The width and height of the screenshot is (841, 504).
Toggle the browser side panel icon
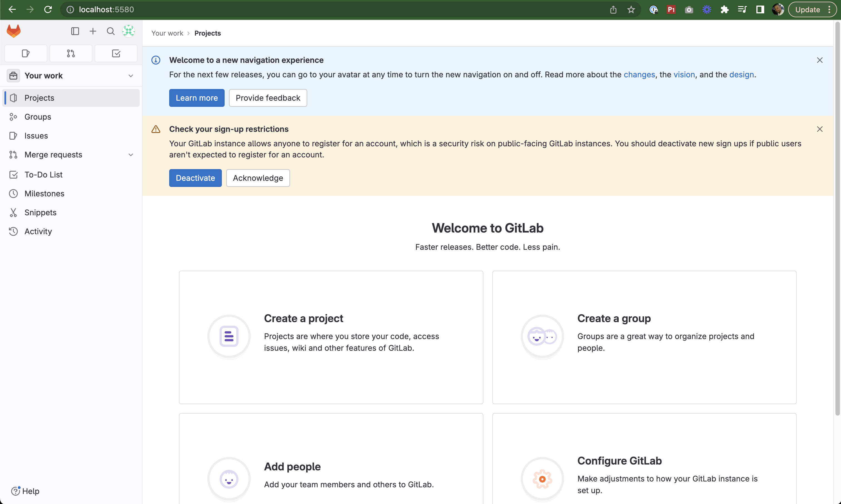pos(760,9)
